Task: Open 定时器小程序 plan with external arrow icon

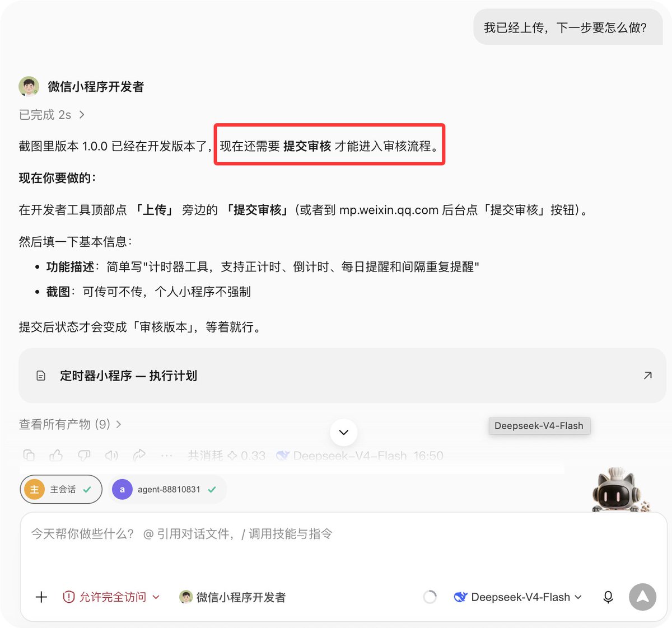Action: click(x=648, y=376)
